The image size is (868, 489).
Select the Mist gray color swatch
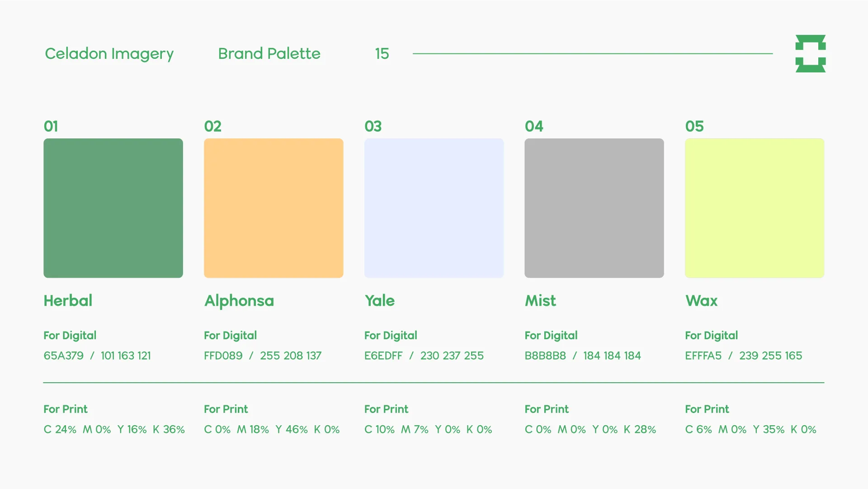(x=594, y=208)
